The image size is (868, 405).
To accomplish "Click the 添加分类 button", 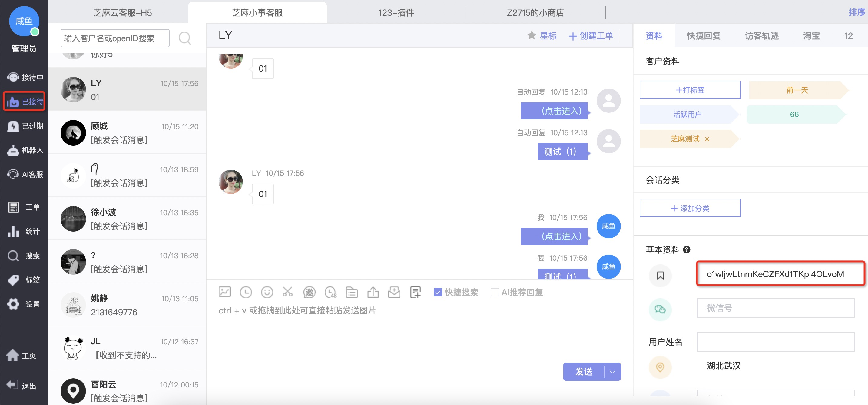I will pyautogui.click(x=690, y=208).
